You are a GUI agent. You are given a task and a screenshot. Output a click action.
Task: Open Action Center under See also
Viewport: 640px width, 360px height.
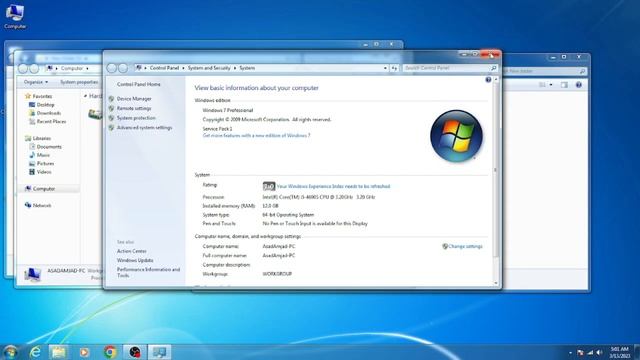131,251
